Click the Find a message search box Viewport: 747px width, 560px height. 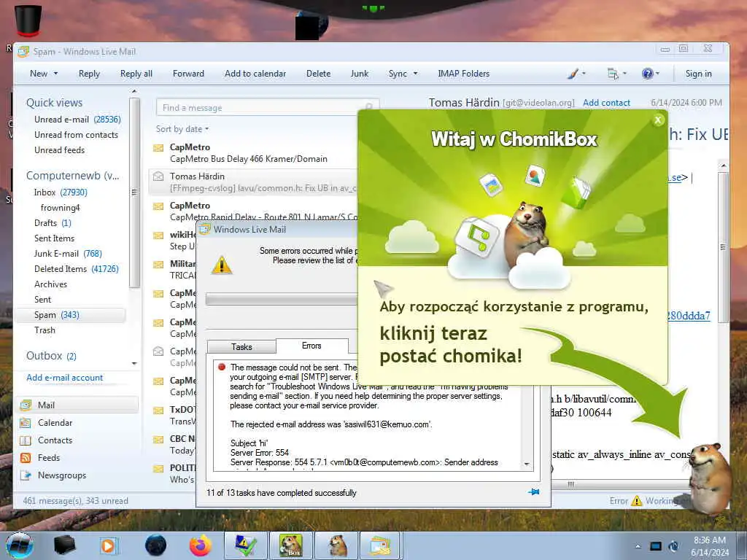click(x=267, y=108)
